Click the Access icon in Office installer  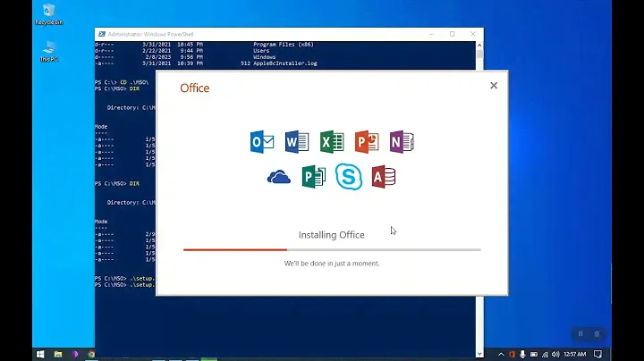(384, 177)
